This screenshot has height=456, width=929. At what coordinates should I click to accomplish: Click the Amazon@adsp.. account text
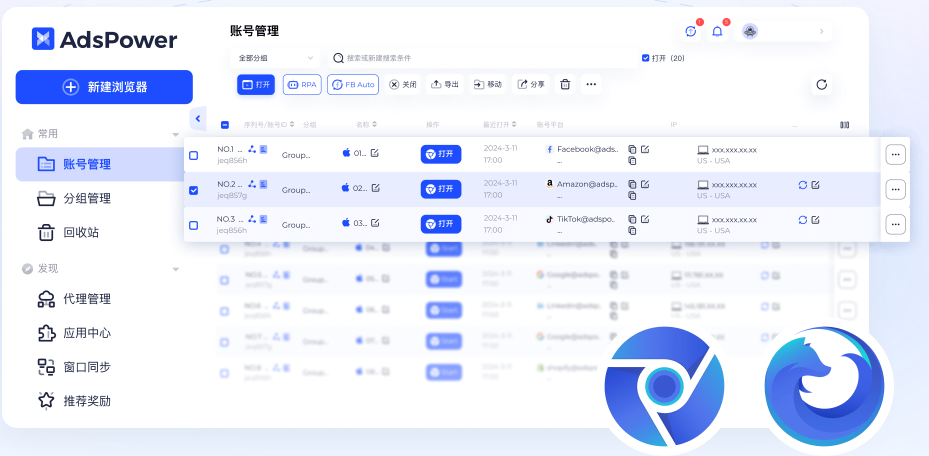tap(587, 184)
